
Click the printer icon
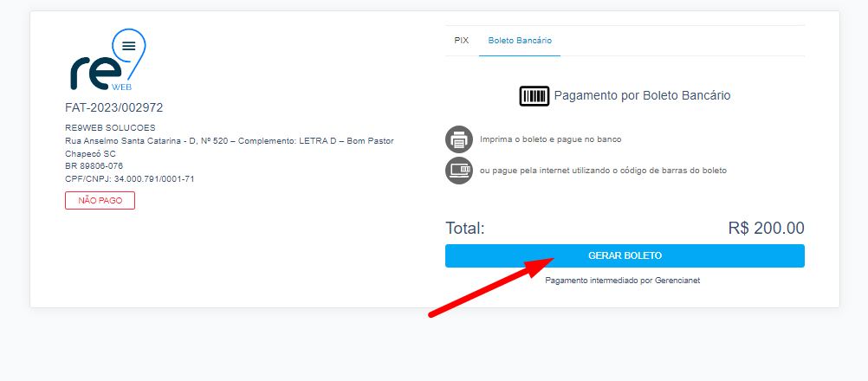coord(459,139)
